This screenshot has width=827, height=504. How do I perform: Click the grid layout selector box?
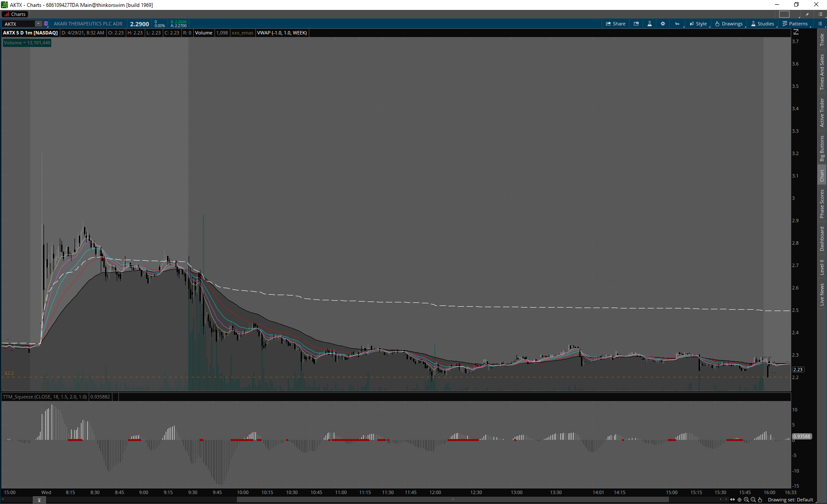click(784, 14)
